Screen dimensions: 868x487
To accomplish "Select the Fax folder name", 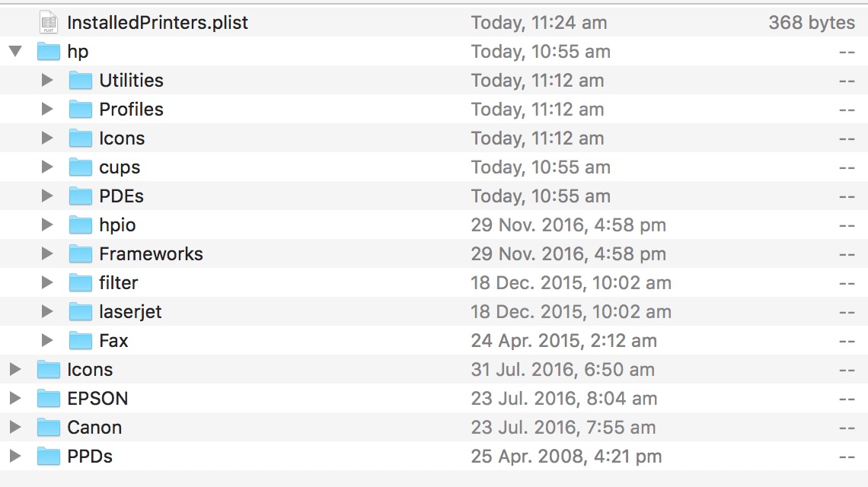I will 113,340.
